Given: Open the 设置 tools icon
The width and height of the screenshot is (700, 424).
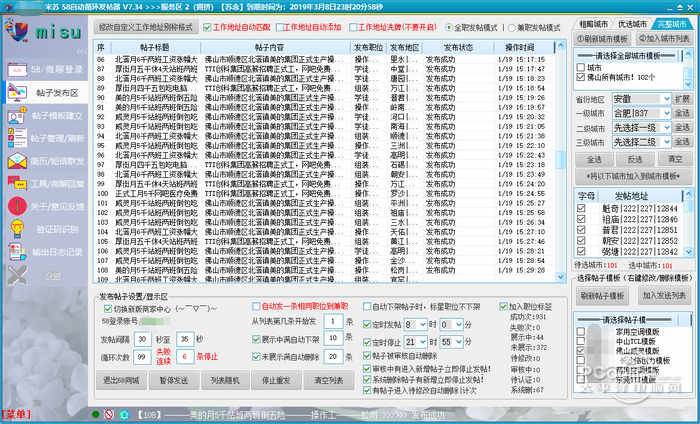Looking at the screenshot, I should click(x=17, y=275).
